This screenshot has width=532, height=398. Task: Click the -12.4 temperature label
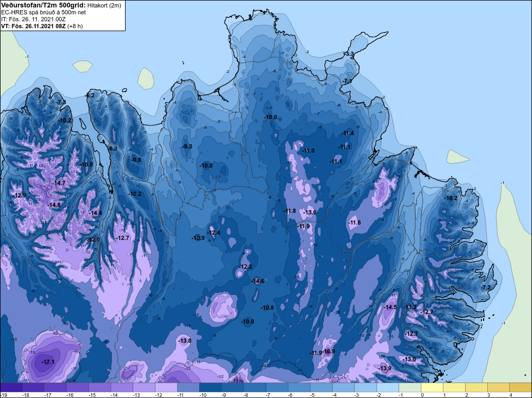tap(214, 233)
